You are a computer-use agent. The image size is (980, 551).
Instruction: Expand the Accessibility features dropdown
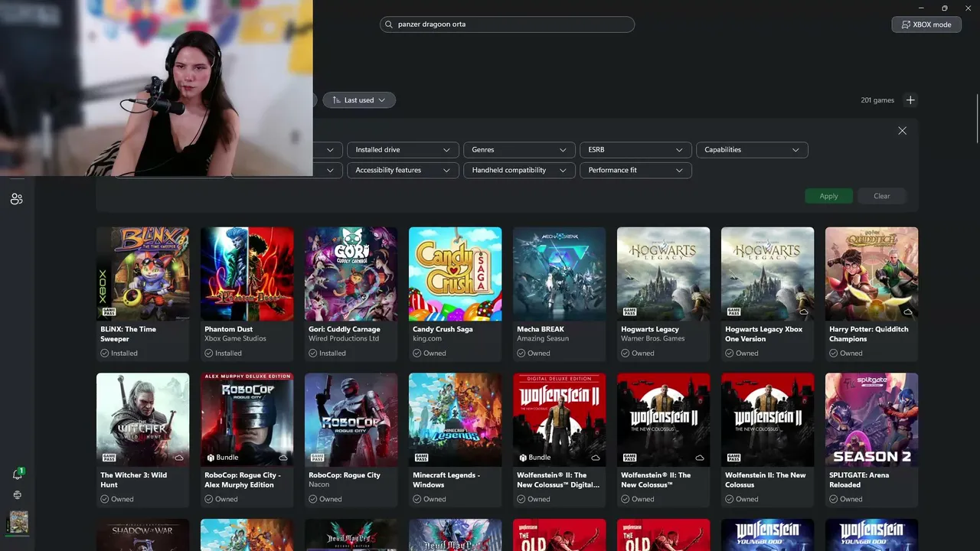pyautogui.click(x=403, y=171)
